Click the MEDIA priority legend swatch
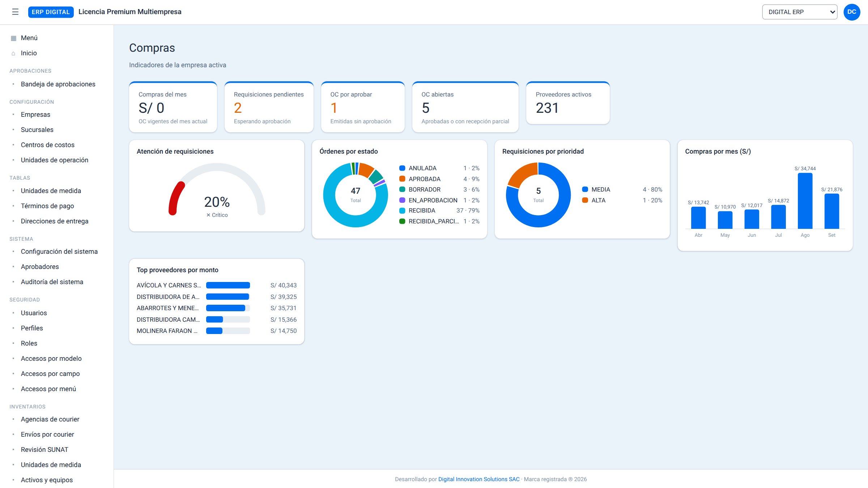The height and width of the screenshot is (488, 868). point(585,189)
